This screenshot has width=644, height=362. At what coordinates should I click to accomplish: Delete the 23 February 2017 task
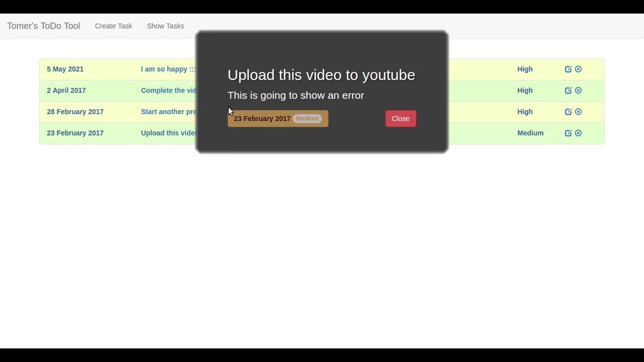pyautogui.click(x=578, y=133)
